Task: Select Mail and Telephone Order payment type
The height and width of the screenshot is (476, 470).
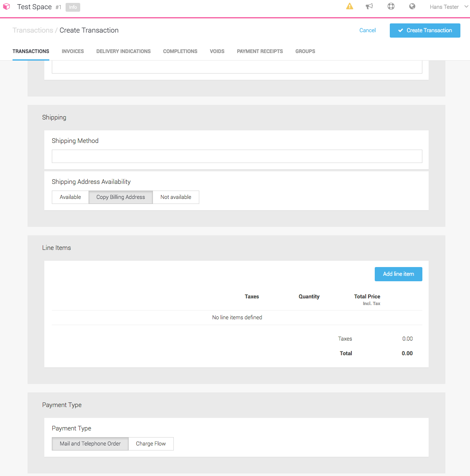Action: click(x=90, y=444)
